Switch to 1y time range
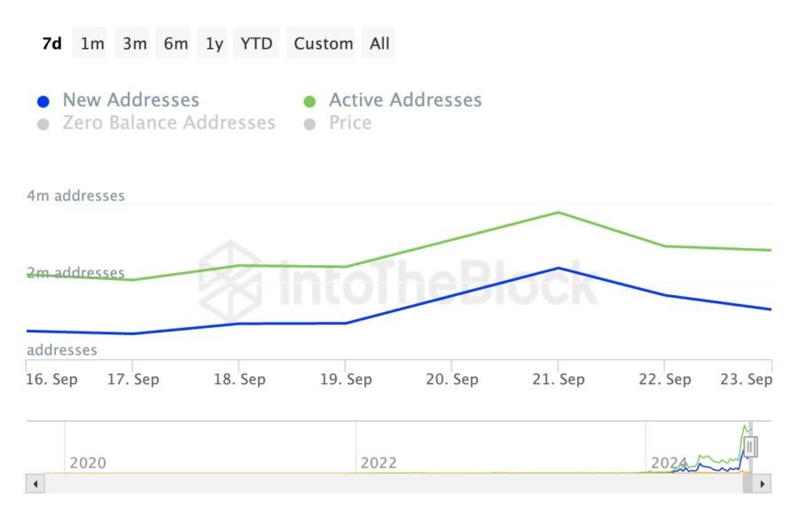This screenshot has width=798, height=532. coord(215,43)
